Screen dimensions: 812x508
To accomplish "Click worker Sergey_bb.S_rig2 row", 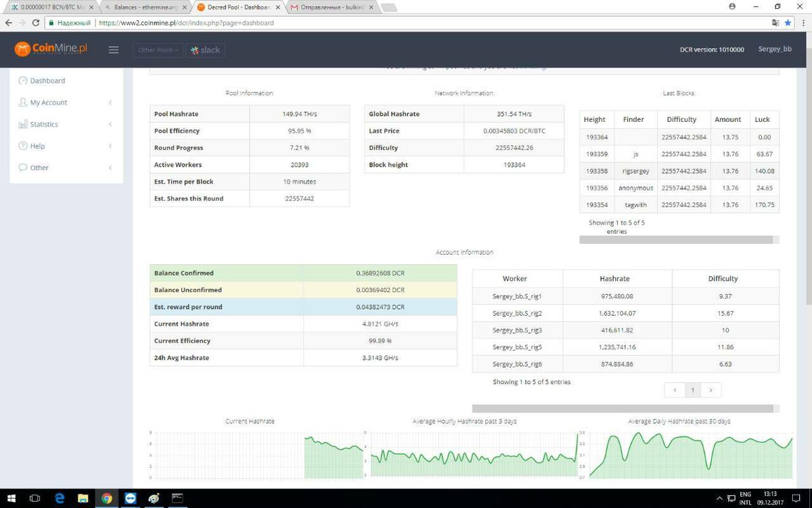I will tap(625, 314).
